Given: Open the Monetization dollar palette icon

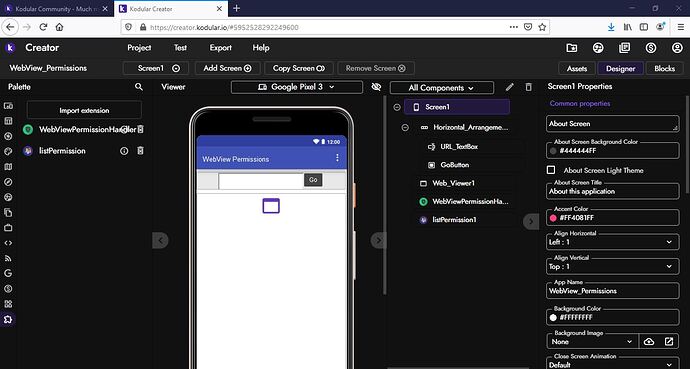Looking at the screenshot, I should click(x=8, y=289).
